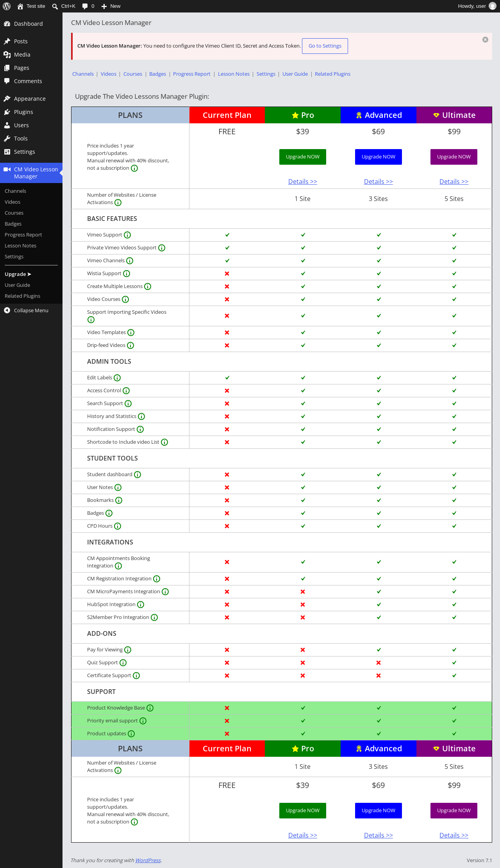Open the top Pro plan Details link
This screenshot has height=868, width=500.
click(303, 181)
